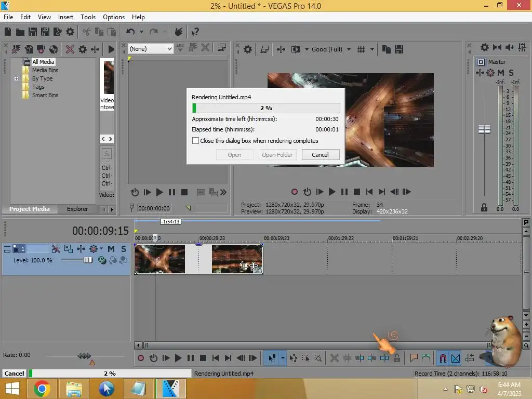Open the Overlays grid dropdown arrow
Image resolution: width=532 pixels, height=399 pixels.
pyautogui.click(x=372, y=49)
